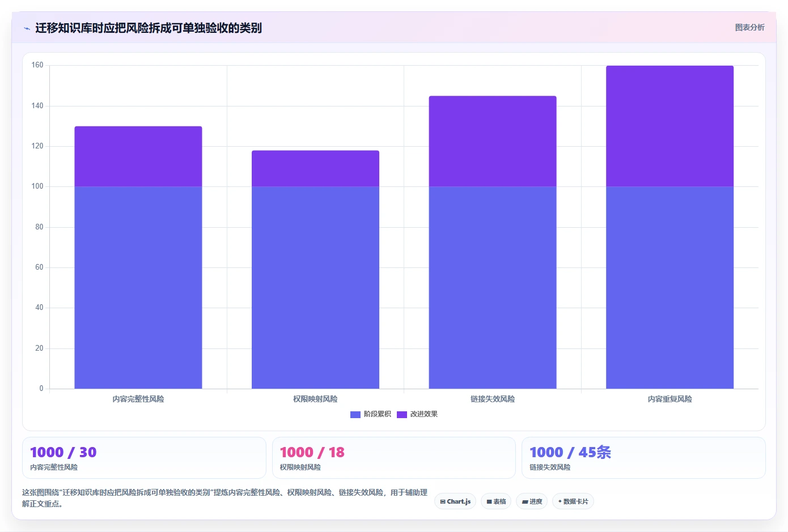Click the blue bar segment of 权限映射风险

pos(315,288)
